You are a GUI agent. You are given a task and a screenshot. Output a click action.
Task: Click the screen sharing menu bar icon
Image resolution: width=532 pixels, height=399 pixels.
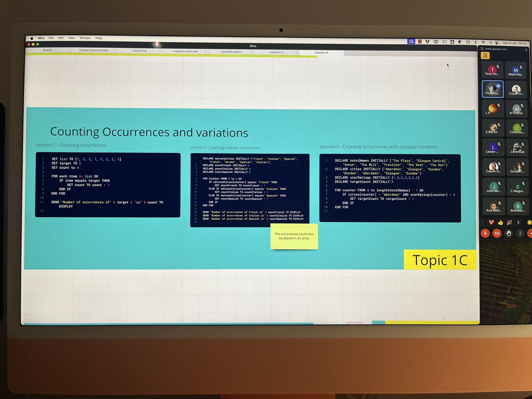411,41
